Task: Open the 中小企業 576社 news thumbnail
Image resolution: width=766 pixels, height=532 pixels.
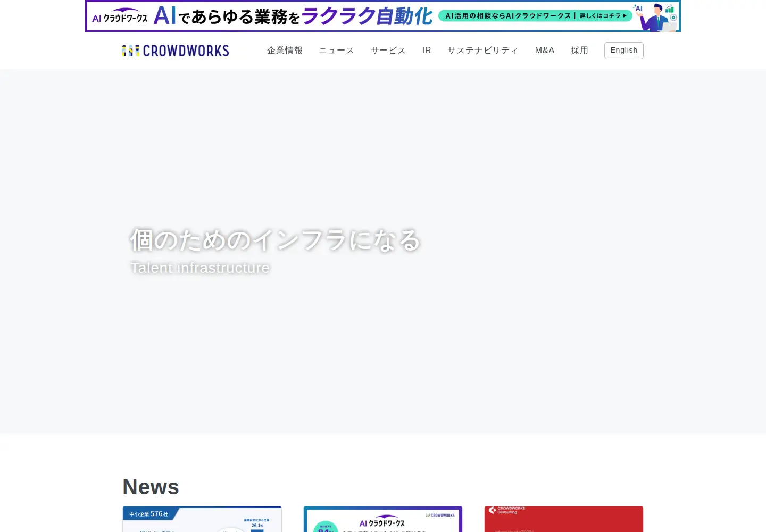Action: [x=202, y=519]
